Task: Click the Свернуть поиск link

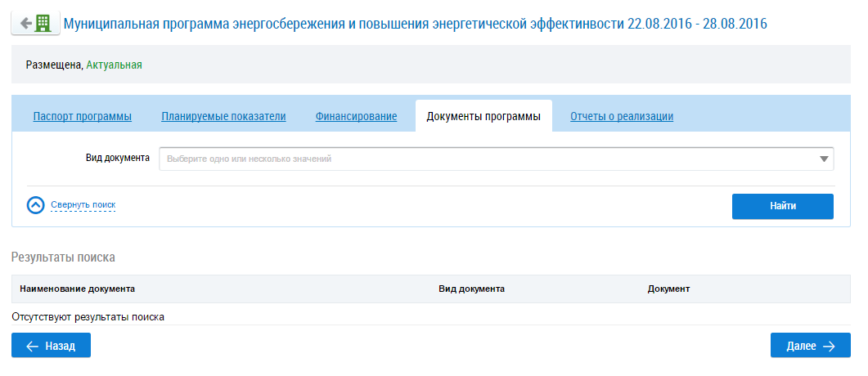Action: [x=83, y=205]
